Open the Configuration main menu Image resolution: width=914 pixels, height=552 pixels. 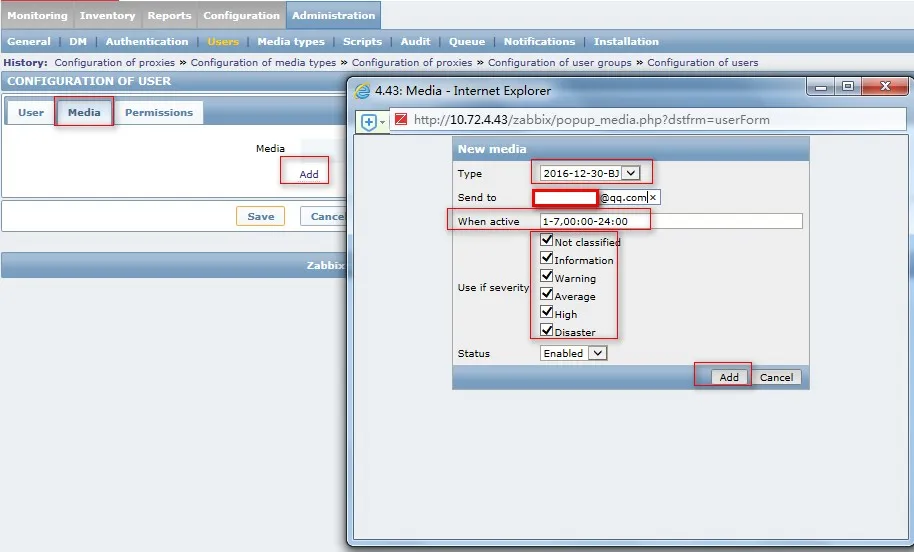point(241,16)
